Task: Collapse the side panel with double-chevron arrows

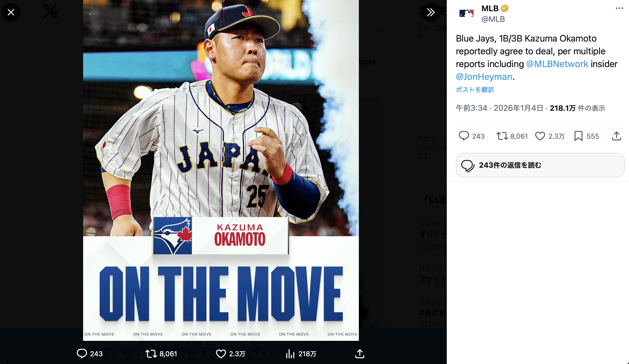Action: 431,12
